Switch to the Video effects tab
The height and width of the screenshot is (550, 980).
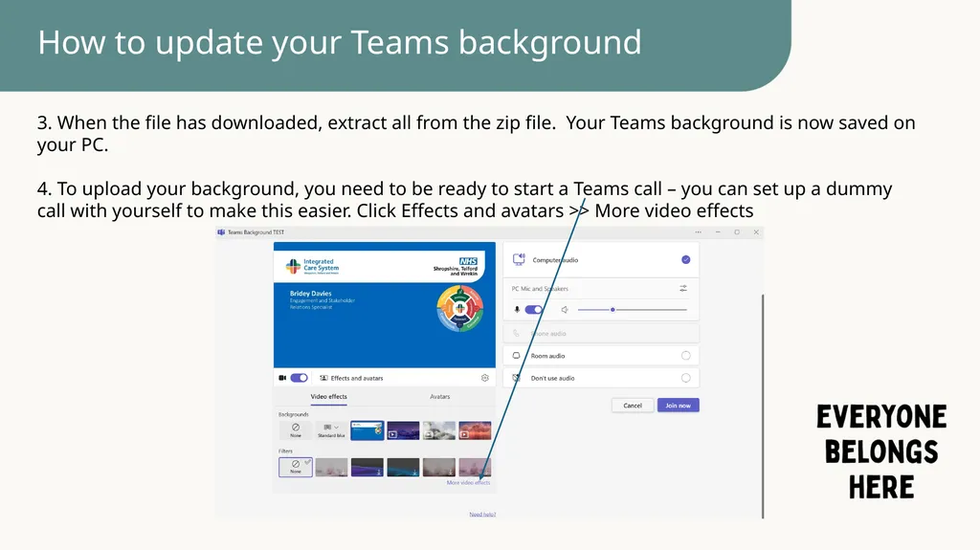click(x=329, y=396)
